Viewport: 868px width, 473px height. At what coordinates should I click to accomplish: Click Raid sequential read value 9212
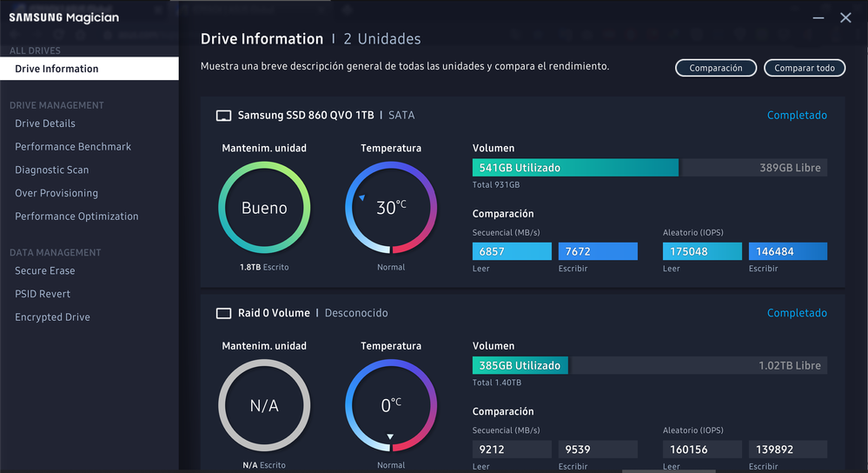(512, 450)
